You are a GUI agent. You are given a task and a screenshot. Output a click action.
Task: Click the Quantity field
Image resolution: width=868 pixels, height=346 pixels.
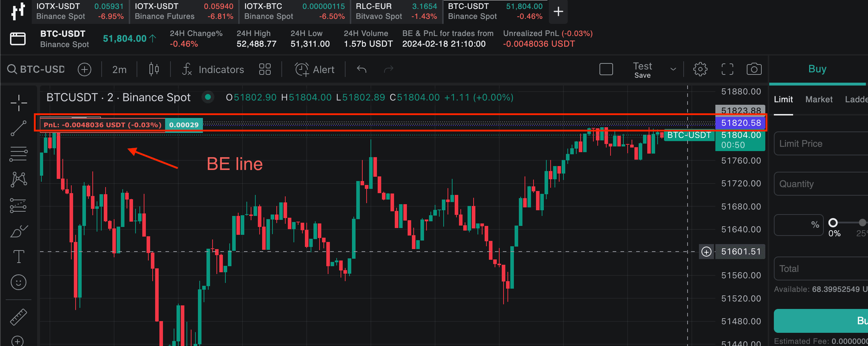(x=821, y=184)
